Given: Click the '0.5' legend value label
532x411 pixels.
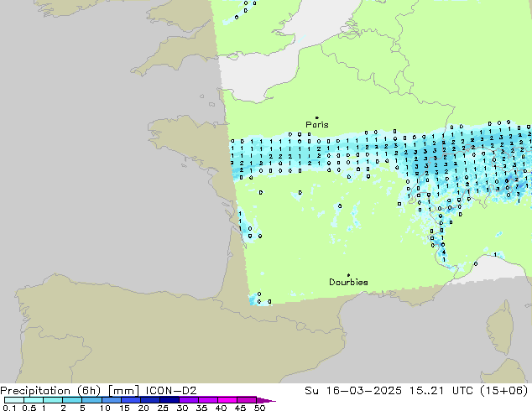Looking at the screenshot, I should 29,408.
